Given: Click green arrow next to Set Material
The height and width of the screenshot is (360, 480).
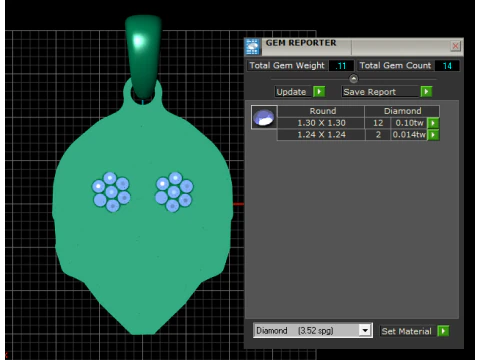Looking at the screenshot, I should tap(443, 331).
